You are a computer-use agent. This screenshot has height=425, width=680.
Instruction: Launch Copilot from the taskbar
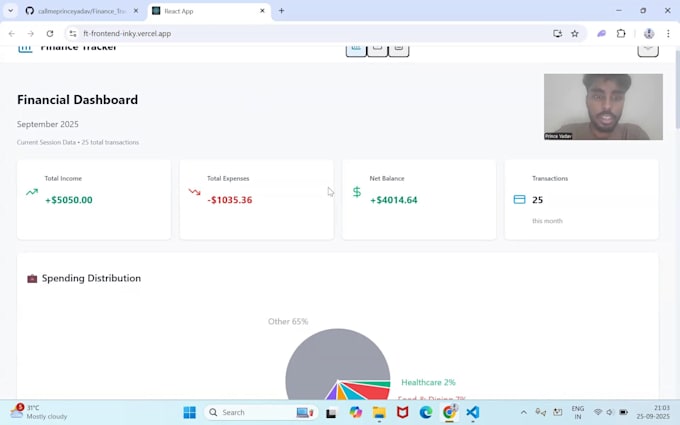tap(355, 412)
